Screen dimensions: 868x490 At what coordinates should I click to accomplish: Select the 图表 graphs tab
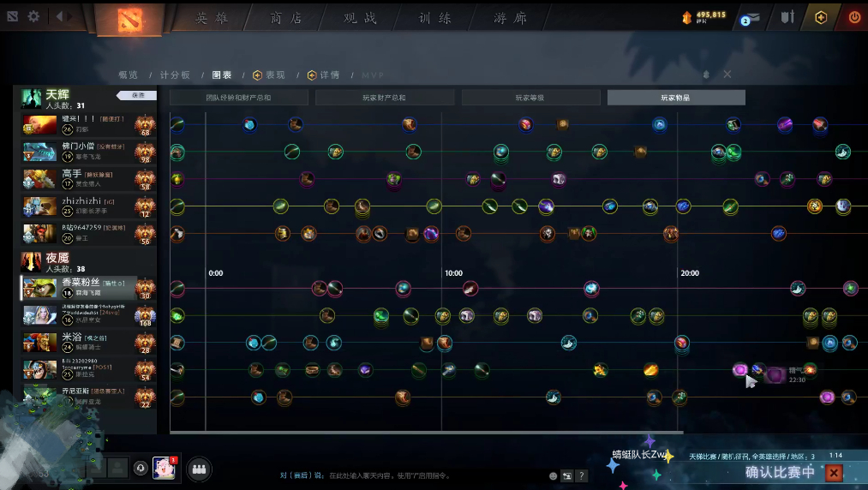(x=221, y=75)
